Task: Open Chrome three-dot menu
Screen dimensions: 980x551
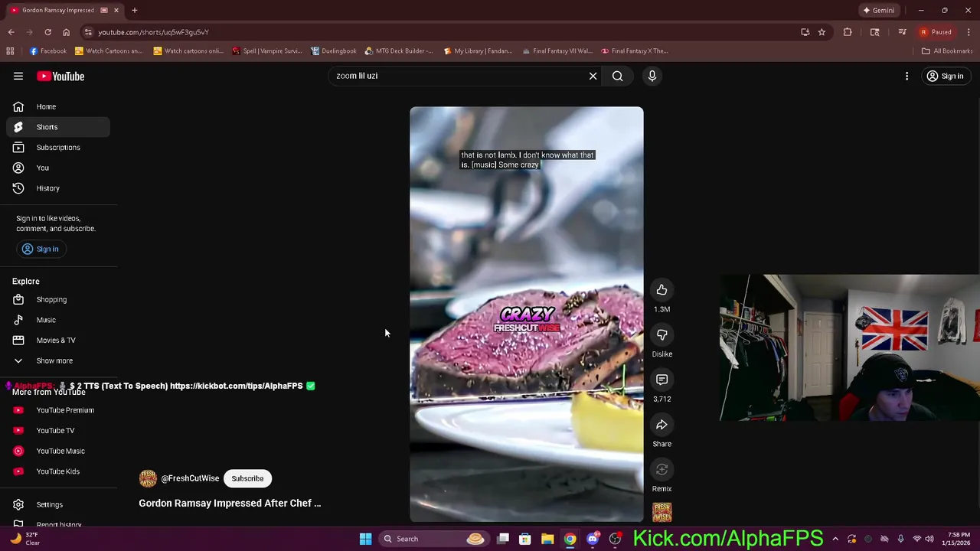Action: (969, 32)
